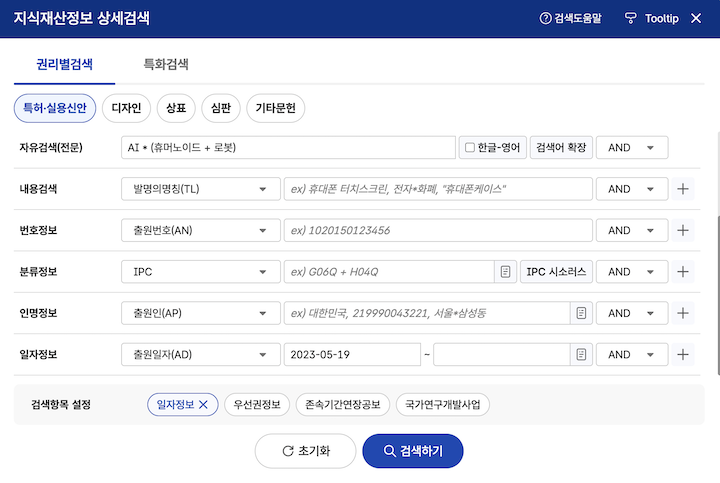720x483 pixels.
Task: Switch to 특화검색 tab
Action: 166,64
